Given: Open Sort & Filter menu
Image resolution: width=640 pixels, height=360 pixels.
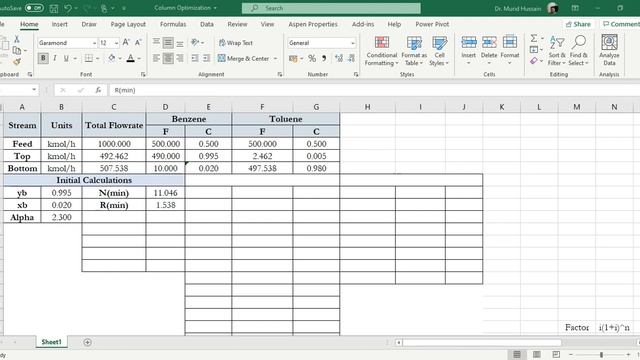Looking at the screenshot, I should point(557,51).
